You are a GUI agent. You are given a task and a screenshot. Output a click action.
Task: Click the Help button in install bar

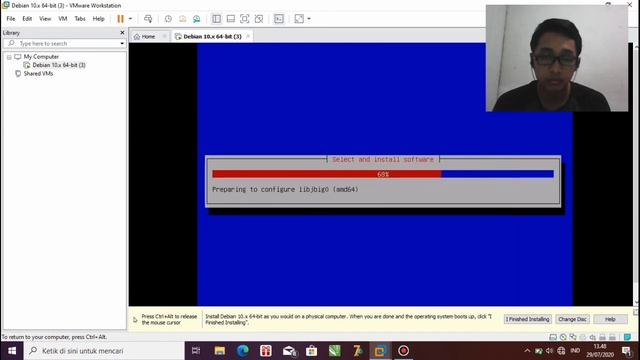610,319
